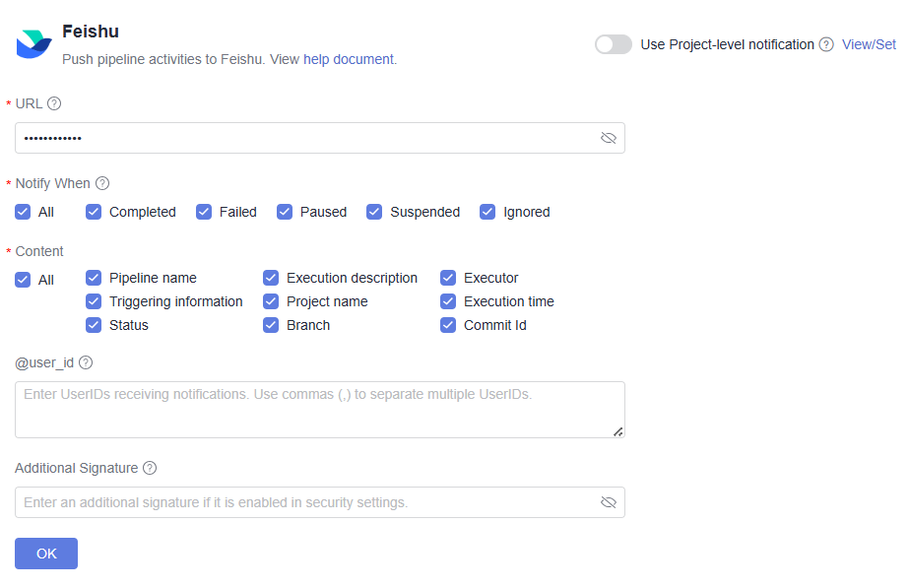The width and height of the screenshot is (909, 588).
Task: Uncheck the Failed notification checkbox
Action: (x=204, y=212)
